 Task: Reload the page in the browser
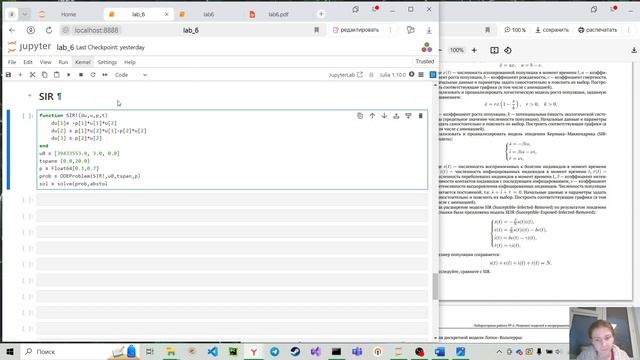coord(49,30)
